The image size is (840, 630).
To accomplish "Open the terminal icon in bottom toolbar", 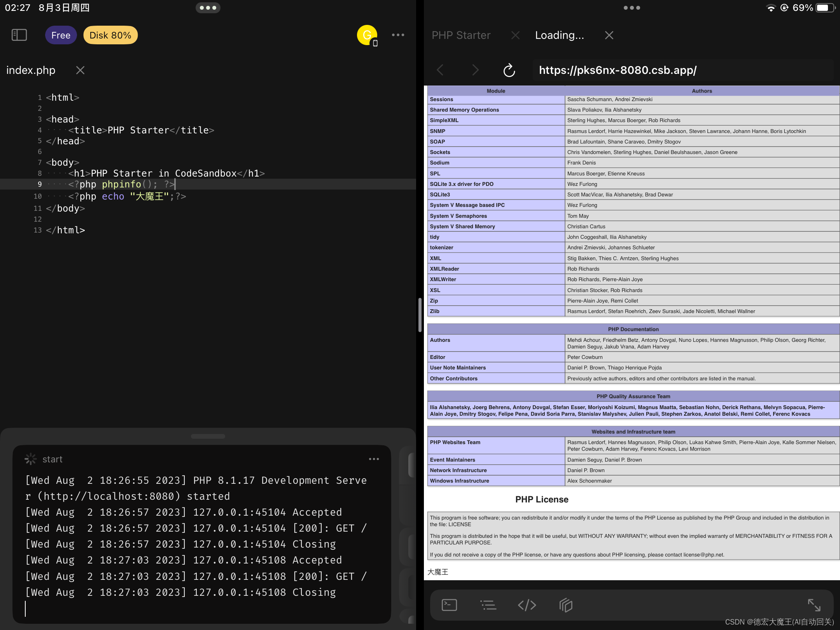I will coord(449,605).
